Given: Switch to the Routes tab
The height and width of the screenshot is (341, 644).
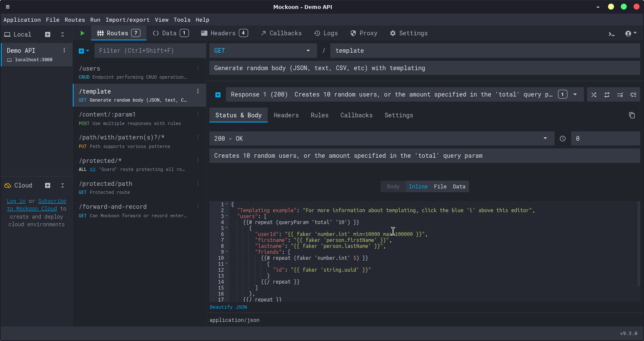Looking at the screenshot, I should pyautogui.click(x=119, y=33).
